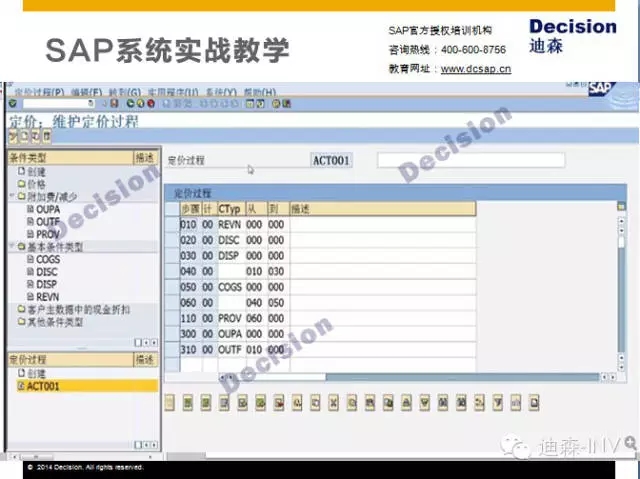Screen dimensions: 640x479
Task: Select row selector for step 110
Action: 172,318
